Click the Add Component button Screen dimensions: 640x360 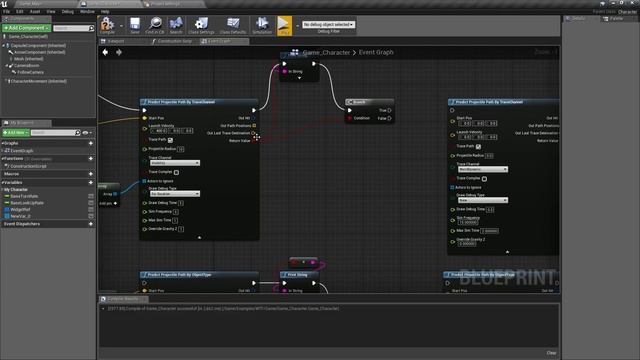27,28
